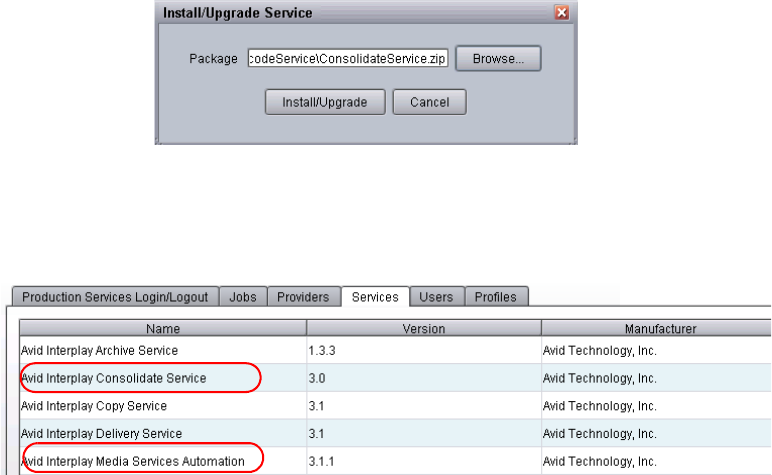Select the Services tab
The width and height of the screenshot is (772, 475).
(x=375, y=297)
